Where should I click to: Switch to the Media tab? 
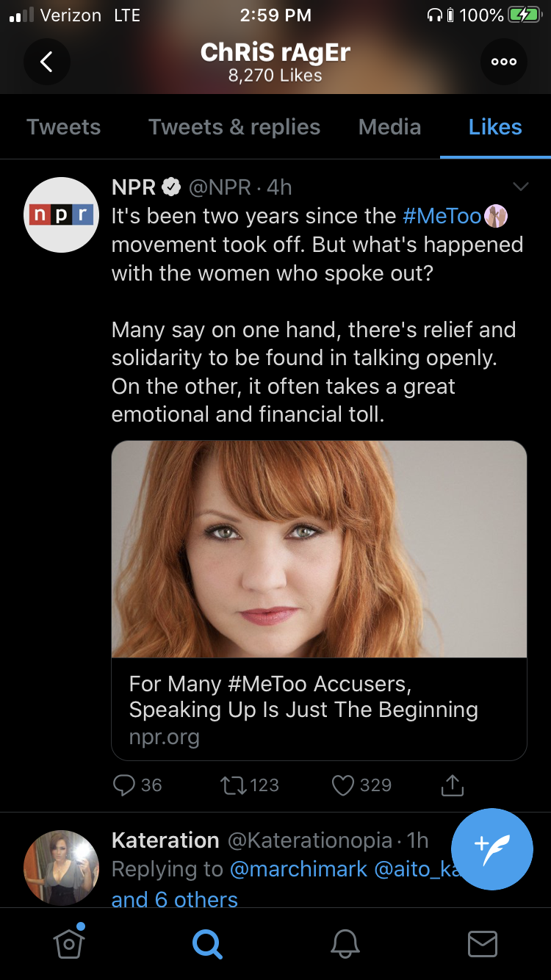click(x=389, y=127)
